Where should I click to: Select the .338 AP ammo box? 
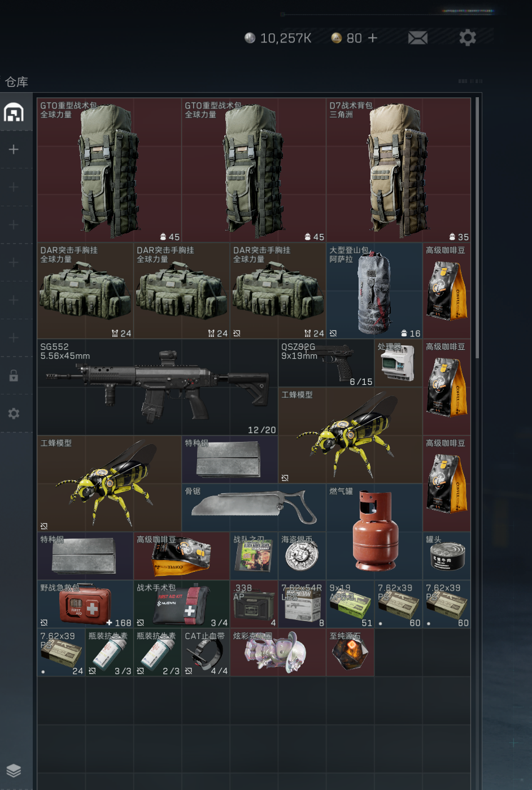coord(254,604)
